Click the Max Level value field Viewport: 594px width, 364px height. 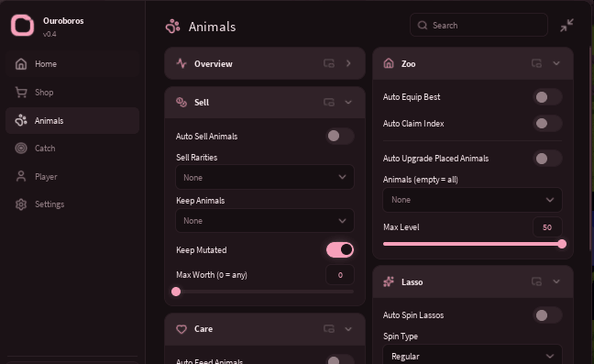[x=547, y=227]
